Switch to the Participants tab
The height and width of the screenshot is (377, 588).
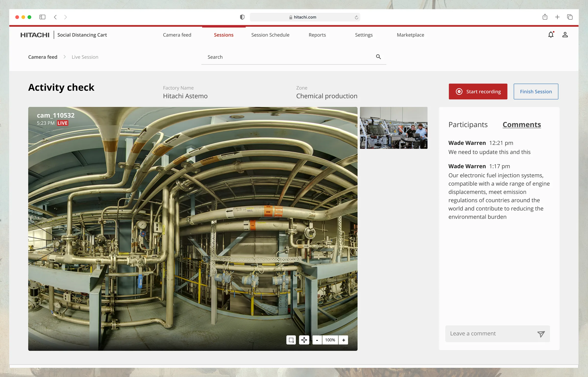[468, 125]
